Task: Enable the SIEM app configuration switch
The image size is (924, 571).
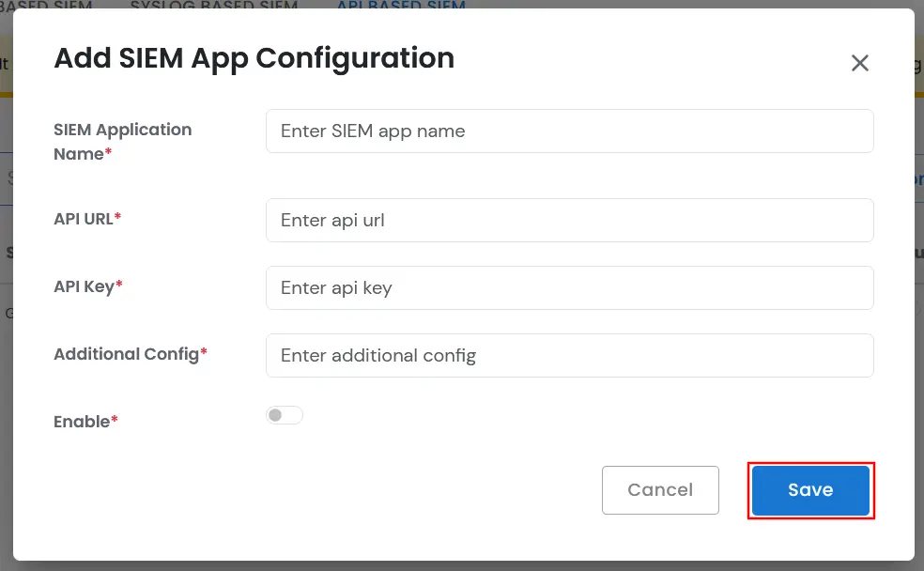Action: tap(285, 414)
